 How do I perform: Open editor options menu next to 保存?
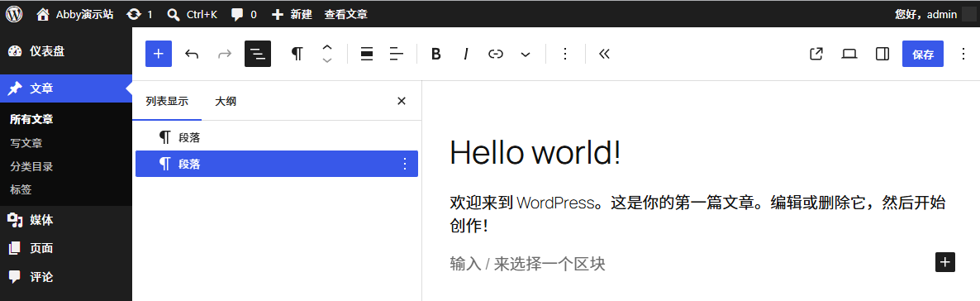tap(963, 54)
